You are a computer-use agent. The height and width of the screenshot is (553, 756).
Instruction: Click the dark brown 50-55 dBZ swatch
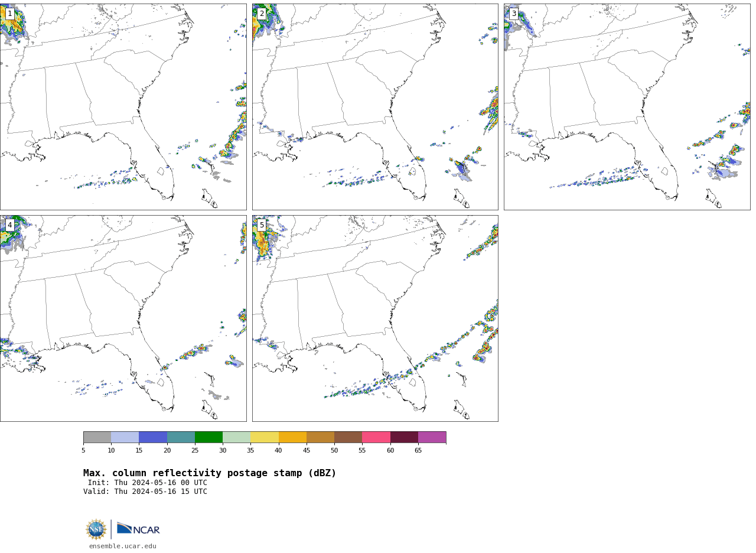[348, 437]
